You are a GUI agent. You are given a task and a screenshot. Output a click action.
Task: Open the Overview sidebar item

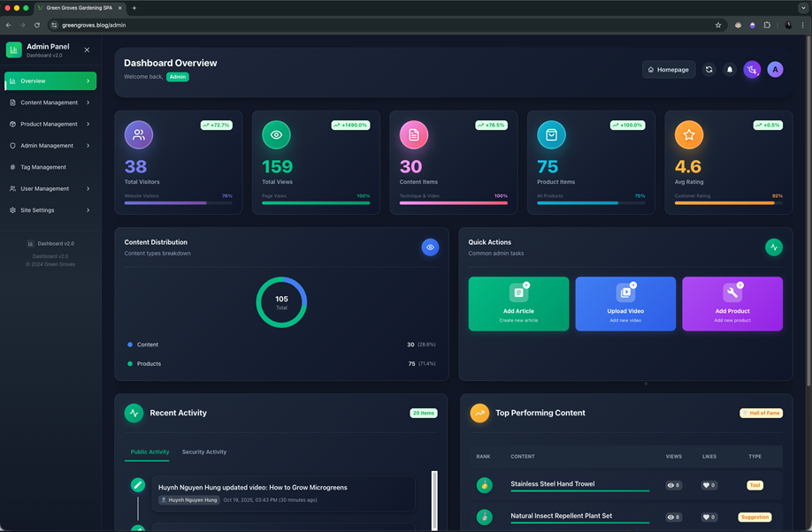point(50,80)
